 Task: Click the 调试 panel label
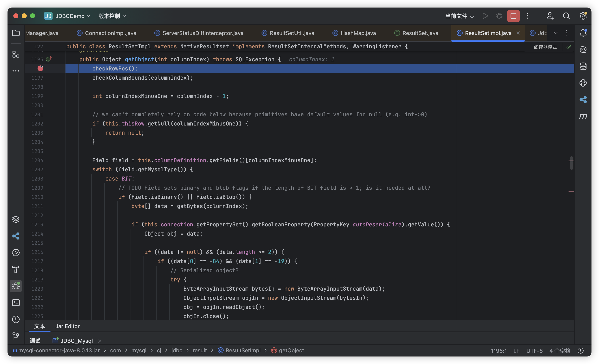pyautogui.click(x=35, y=341)
